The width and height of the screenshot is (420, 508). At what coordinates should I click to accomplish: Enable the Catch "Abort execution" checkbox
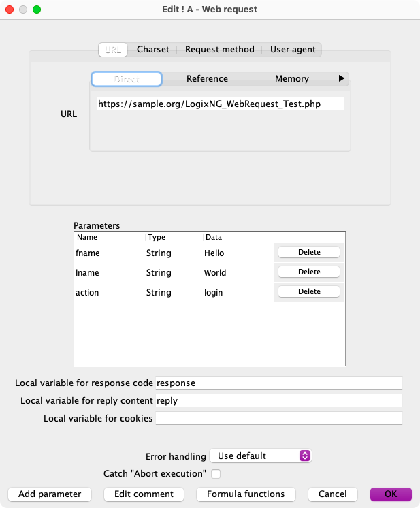click(x=216, y=473)
